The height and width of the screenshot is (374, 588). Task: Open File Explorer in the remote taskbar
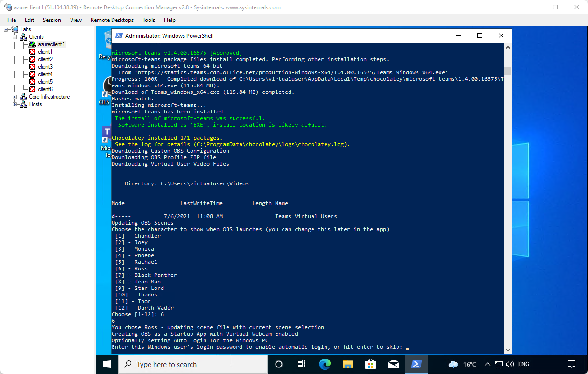(x=347, y=364)
